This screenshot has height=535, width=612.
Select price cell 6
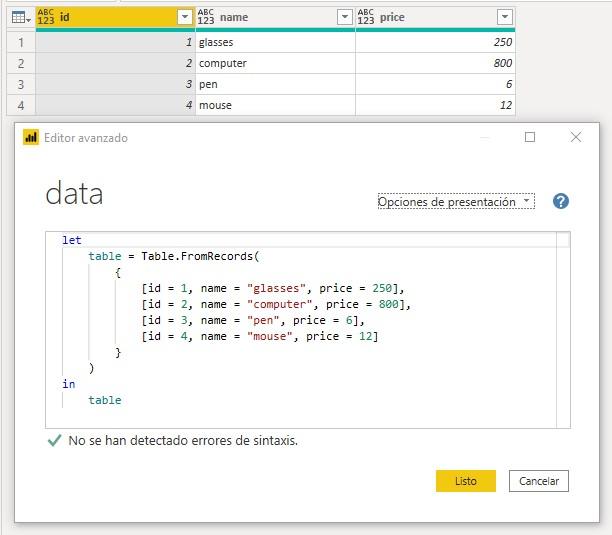[x=435, y=84]
